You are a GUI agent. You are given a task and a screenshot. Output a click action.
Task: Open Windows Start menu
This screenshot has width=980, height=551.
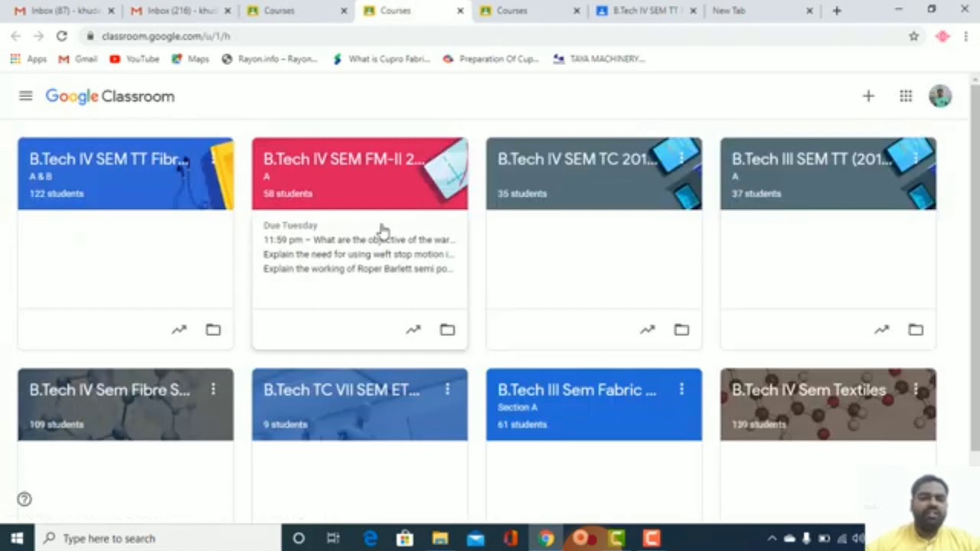(17, 538)
